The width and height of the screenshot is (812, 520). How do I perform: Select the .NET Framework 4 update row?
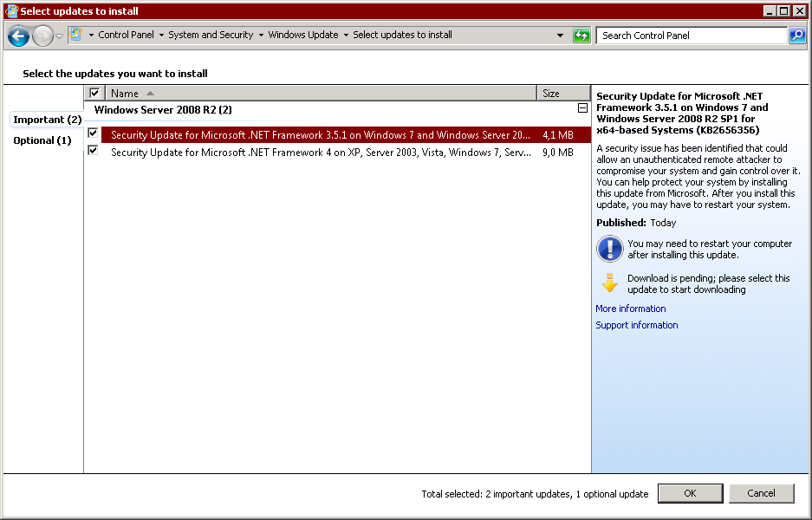(x=346, y=153)
